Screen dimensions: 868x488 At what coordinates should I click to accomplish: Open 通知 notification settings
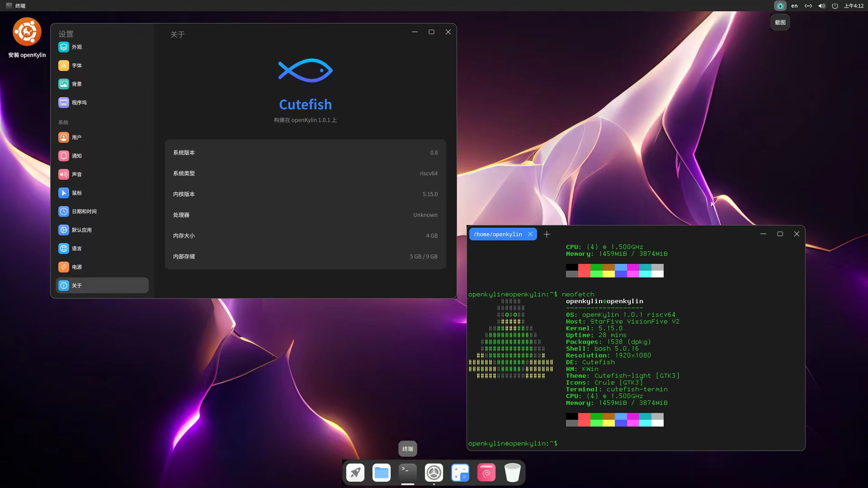click(x=102, y=156)
